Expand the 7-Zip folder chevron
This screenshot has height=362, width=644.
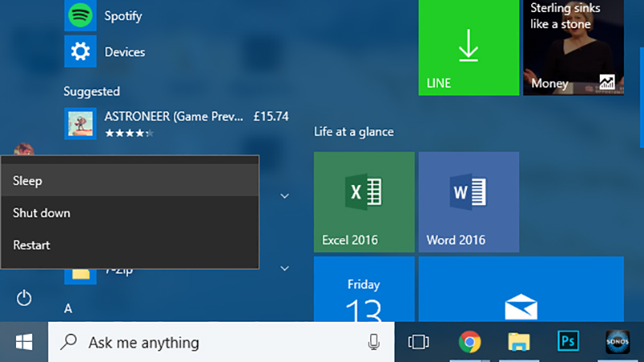point(284,269)
